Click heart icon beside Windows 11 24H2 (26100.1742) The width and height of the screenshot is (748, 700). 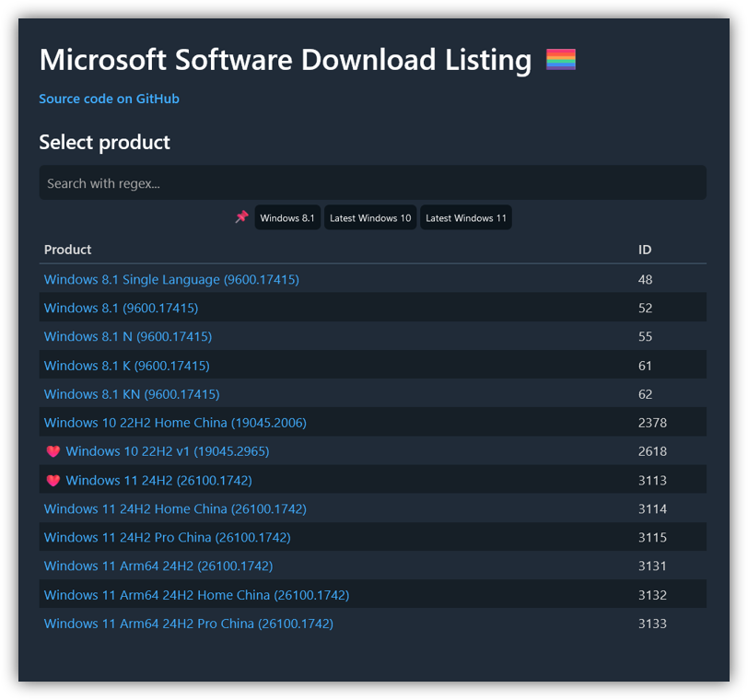pyautogui.click(x=53, y=480)
